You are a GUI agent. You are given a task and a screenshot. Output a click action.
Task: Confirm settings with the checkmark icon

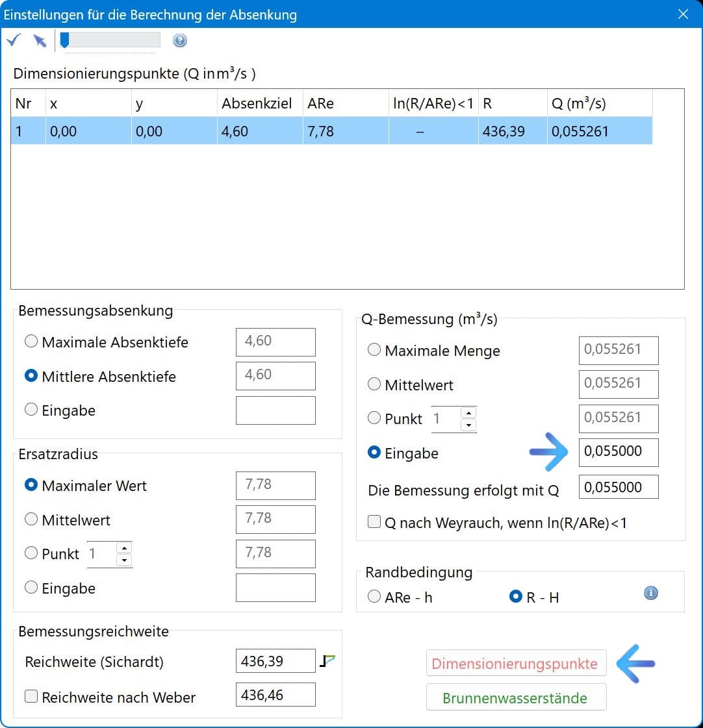13,41
